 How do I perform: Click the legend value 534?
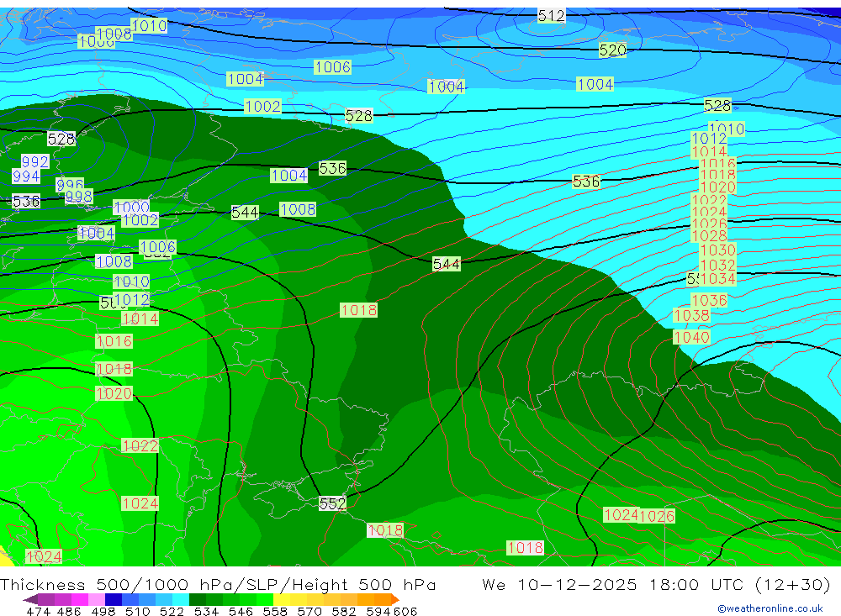(x=207, y=611)
